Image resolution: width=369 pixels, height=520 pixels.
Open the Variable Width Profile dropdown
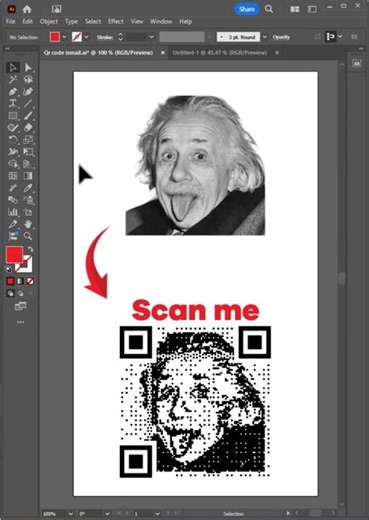click(x=210, y=37)
